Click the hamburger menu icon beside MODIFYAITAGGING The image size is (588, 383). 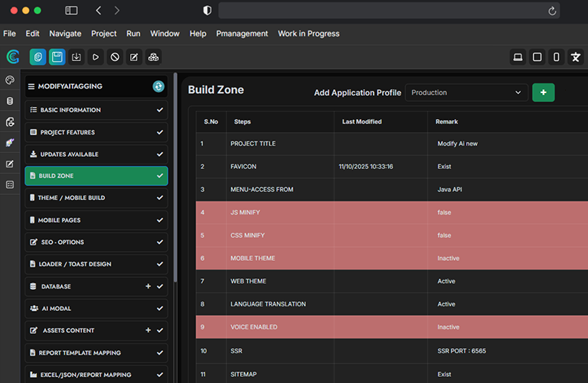pos(31,86)
